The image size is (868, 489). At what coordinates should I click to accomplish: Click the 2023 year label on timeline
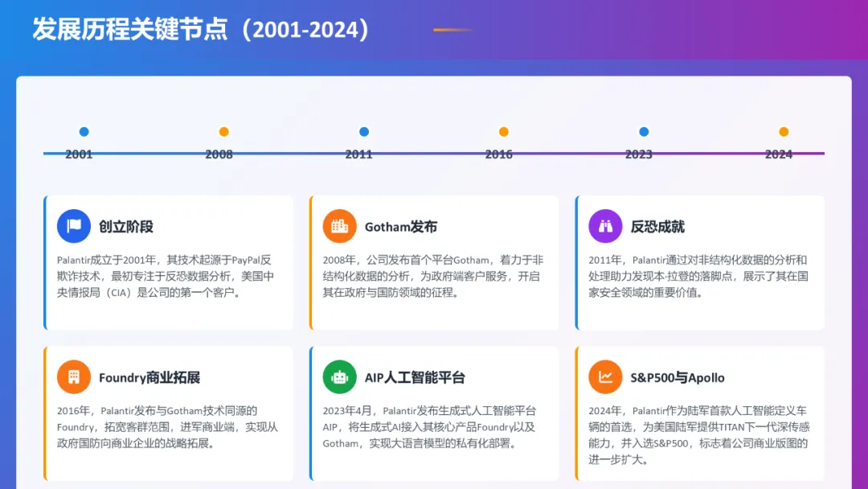pyautogui.click(x=639, y=154)
